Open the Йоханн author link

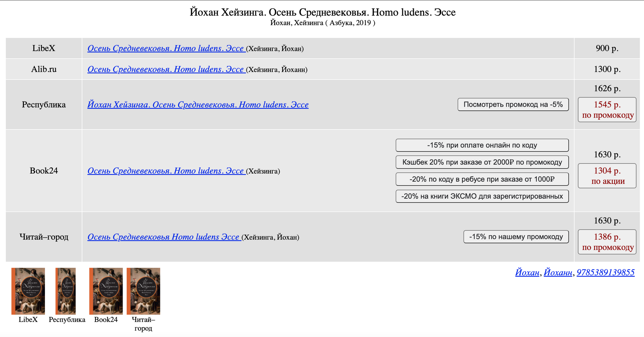coord(558,272)
